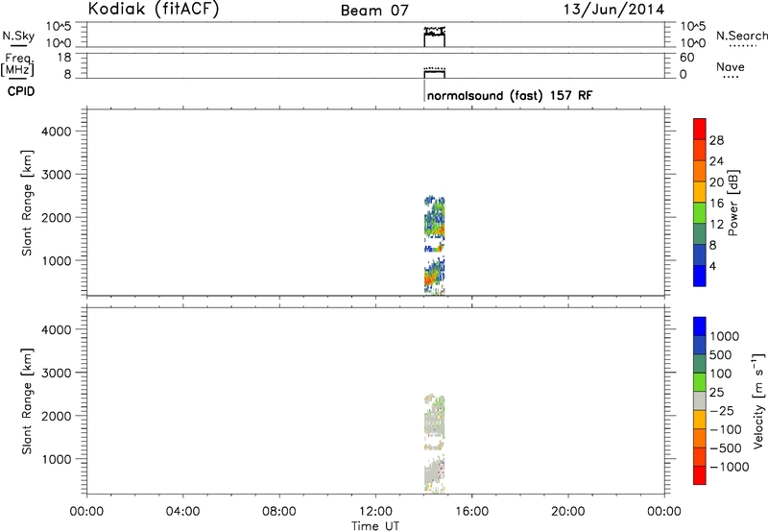
Task: Click the 'Kodiak (fitACF)' title text
Action: click(154, 9)
